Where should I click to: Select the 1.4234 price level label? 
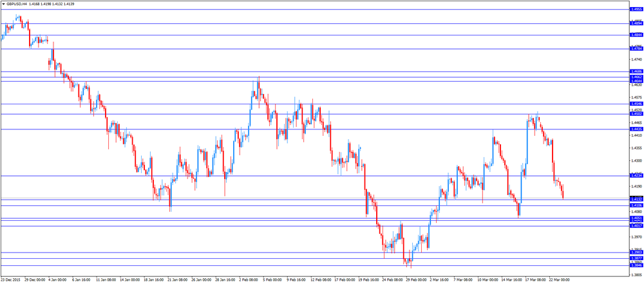[636, 176]
